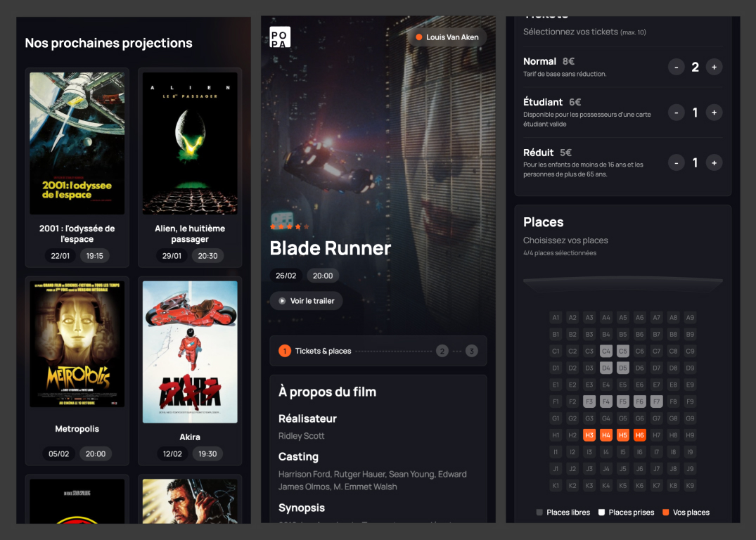Click the Synopsis heading
The image size is (756, 540).
point(301,508)
